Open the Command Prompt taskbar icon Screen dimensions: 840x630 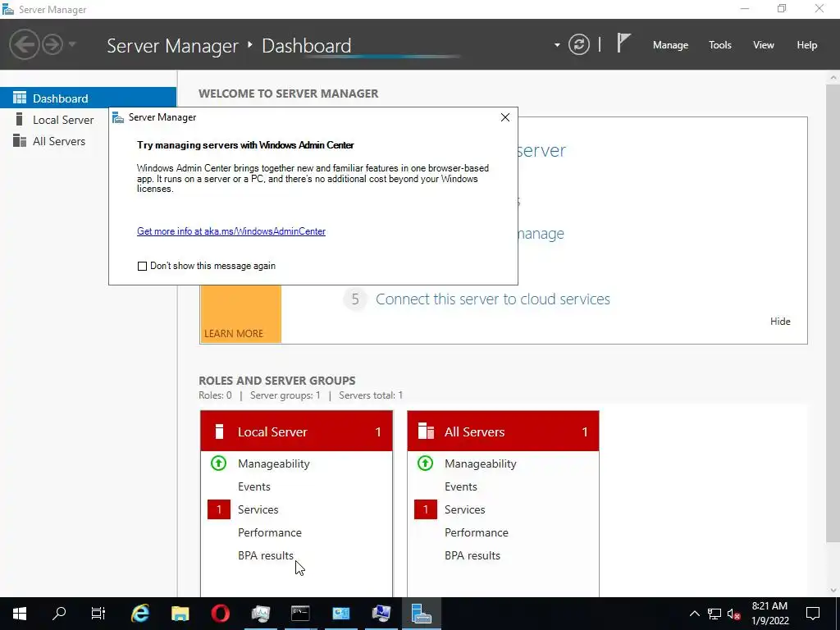coord(300,614)
